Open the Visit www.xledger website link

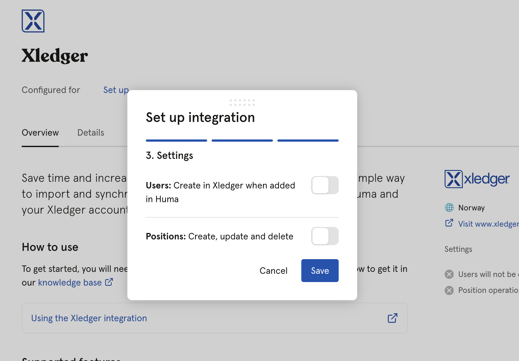pos(488,224)
